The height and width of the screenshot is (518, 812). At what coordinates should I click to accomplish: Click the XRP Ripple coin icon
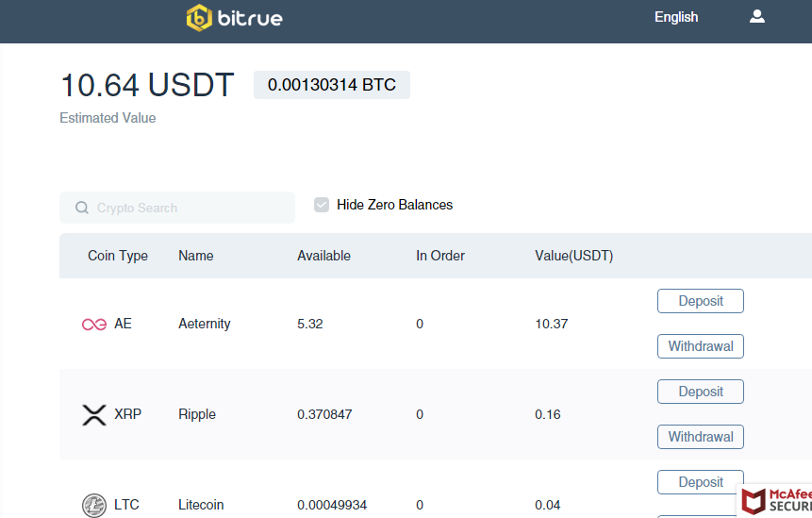click(94, 415)
